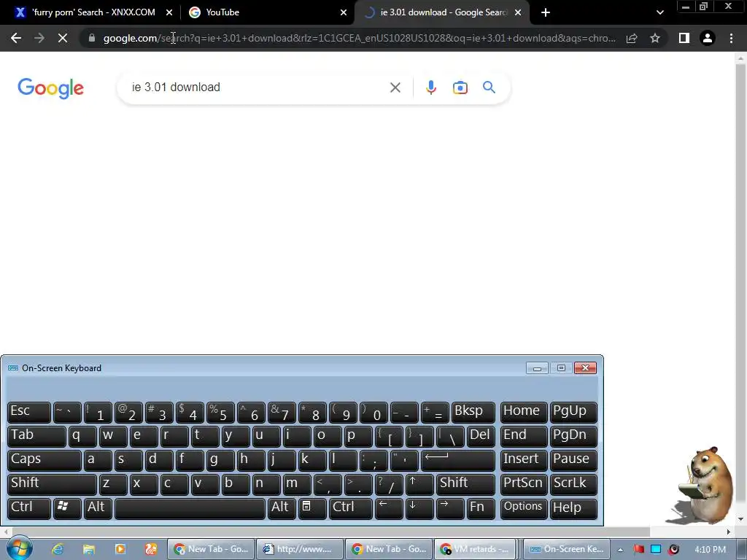
Task: Open On-Screen Keyboard Options
Action: [x=524, y=508]
